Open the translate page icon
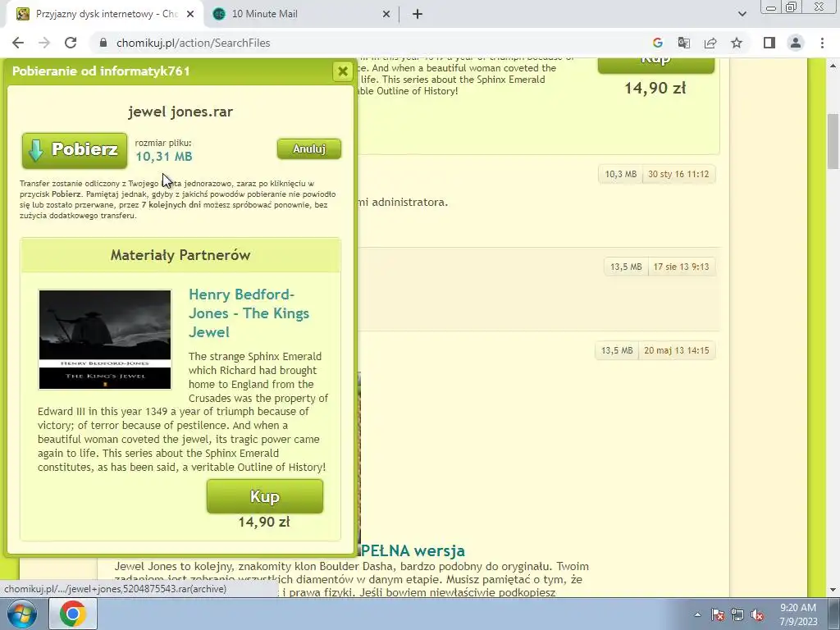This screenshot has width=840, height=630. point(684,43)
